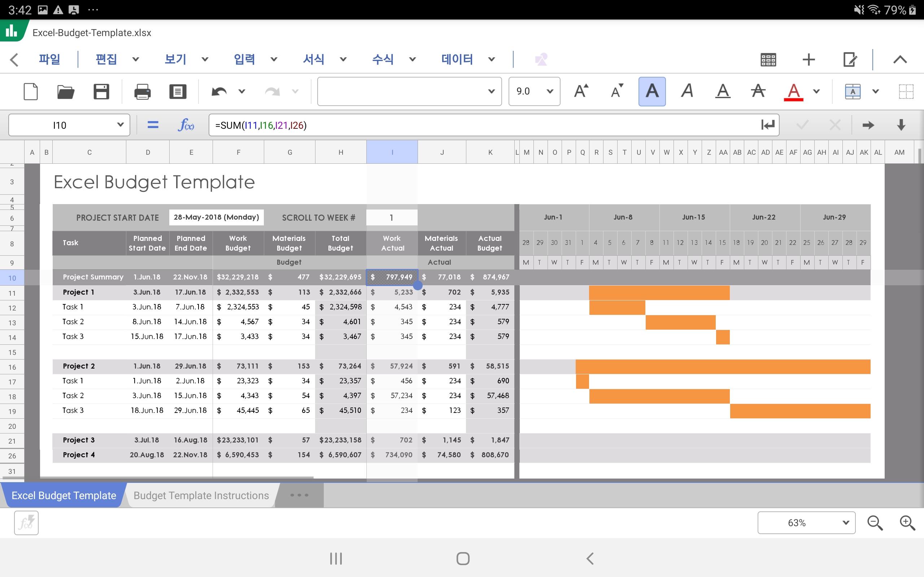Viewport: 924px width, 577px height.
Task: Toggle strikethrough text formatting
Action: pos(758,91)
